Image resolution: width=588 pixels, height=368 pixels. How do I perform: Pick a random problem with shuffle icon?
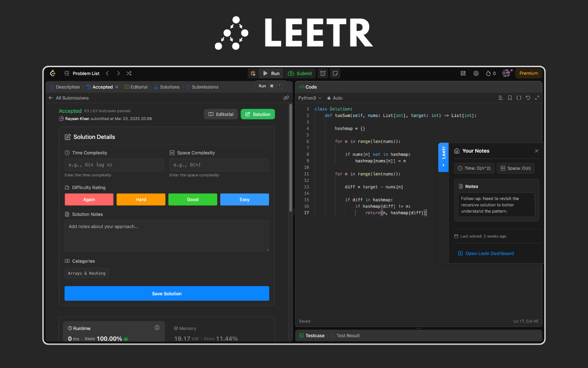pos(129,73)
